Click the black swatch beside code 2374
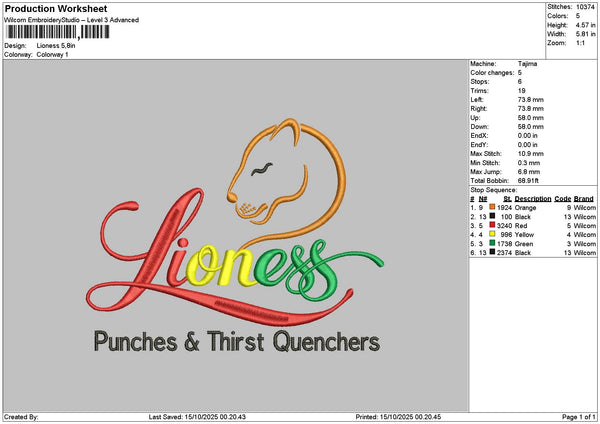 coord(492,252)
